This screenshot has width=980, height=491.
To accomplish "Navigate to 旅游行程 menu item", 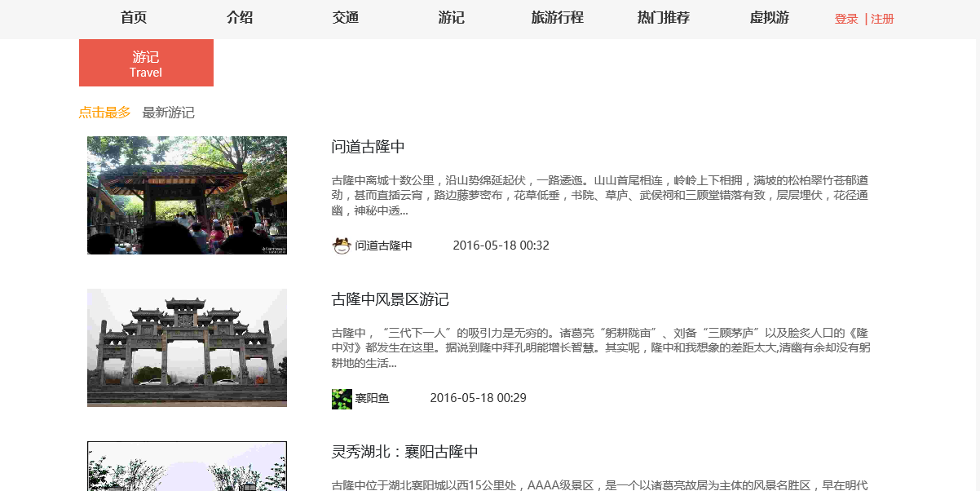I will coord(557,18).
